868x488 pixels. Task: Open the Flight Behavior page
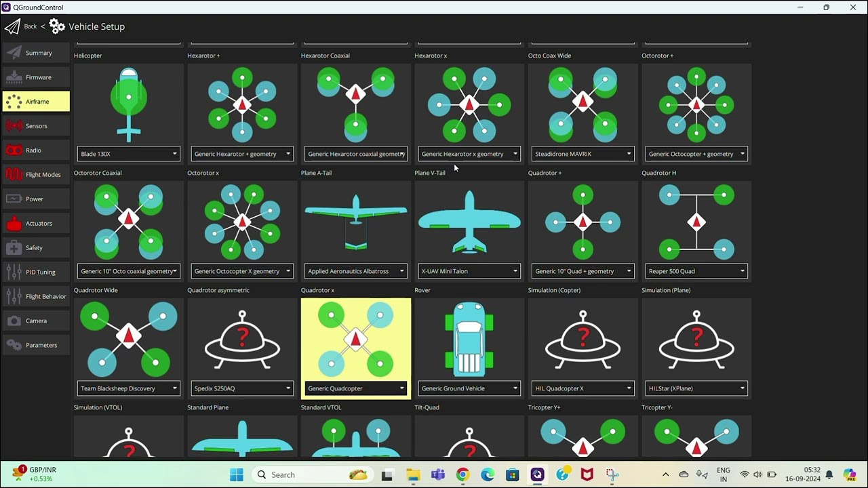click(x=36, y=297)
